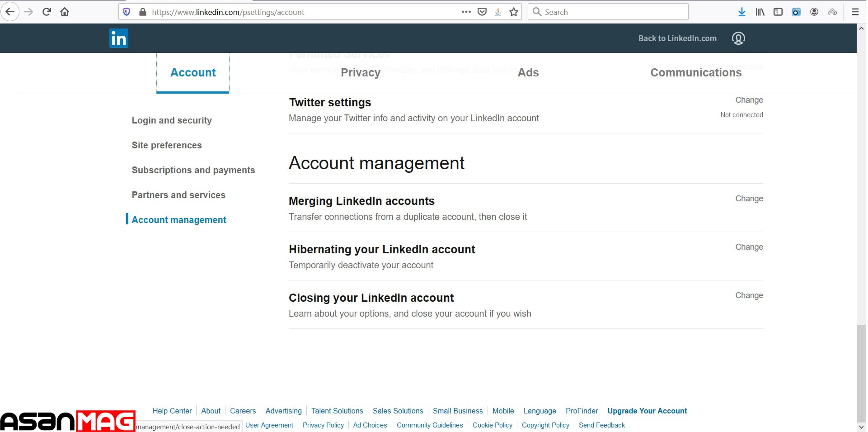Image resolution: width=868 pixels, height=432 pixels.
Task: Open the Firefox hamburger menu
Action: click(x=855, y=12)
